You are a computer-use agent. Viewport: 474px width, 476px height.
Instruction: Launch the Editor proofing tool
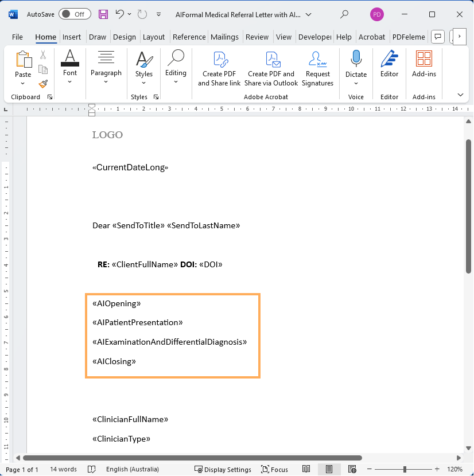point(389,64)
